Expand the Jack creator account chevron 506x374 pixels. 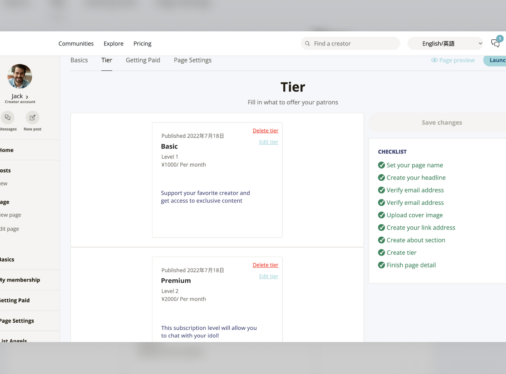click(x=27, y=97)
